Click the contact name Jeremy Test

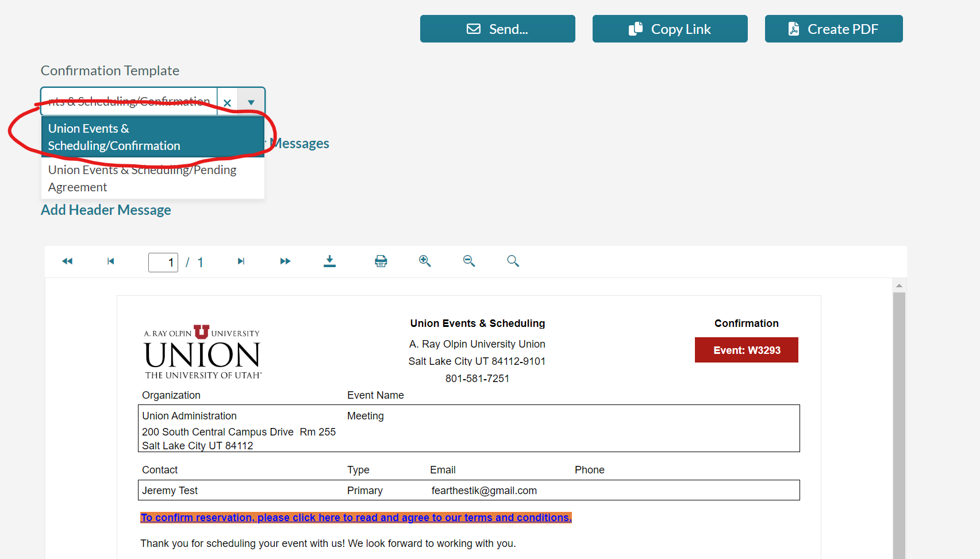[x=170, y=491]
